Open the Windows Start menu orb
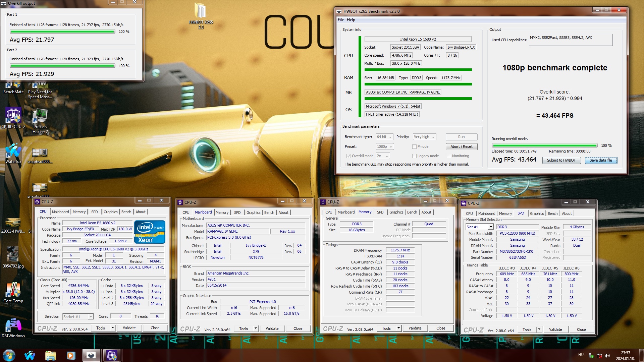The height and width of the screenshot is (362, 644). coord(9,355)
